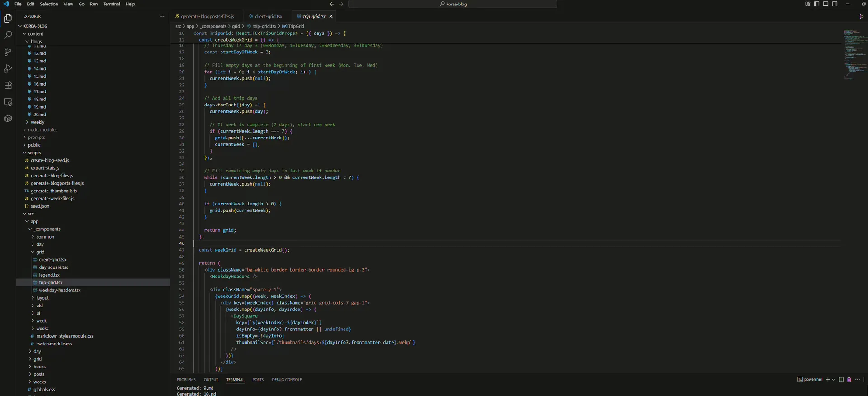Viewport: 868px width, 396px height.
Task: Open the Run and Debug view
Action: tap(8, 68)
